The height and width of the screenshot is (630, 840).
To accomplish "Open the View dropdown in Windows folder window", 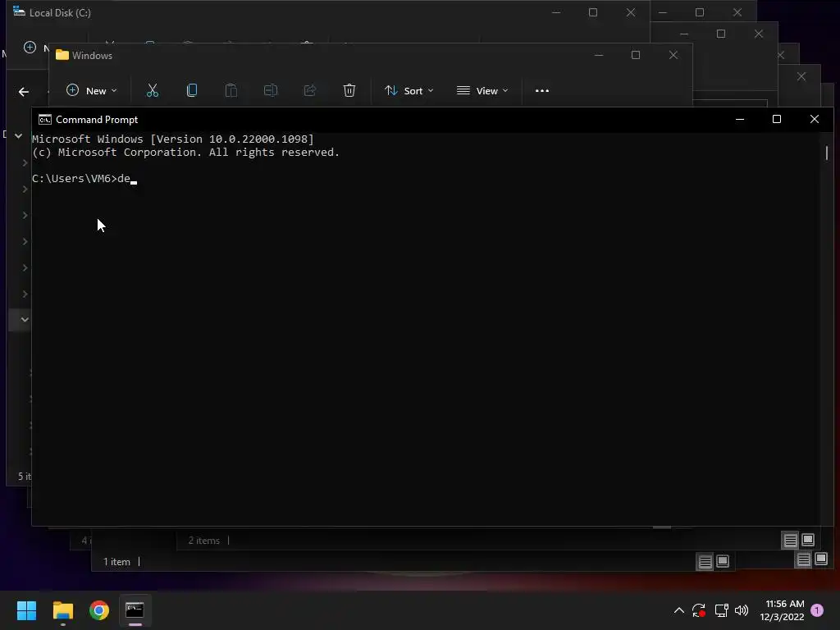I will pyautogui.click(x=482, y=90).
